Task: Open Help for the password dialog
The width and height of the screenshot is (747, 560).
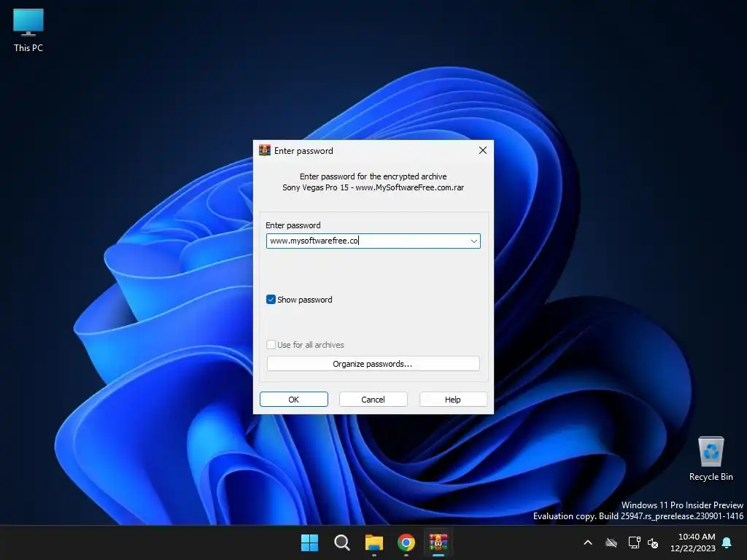Action: 453,400
